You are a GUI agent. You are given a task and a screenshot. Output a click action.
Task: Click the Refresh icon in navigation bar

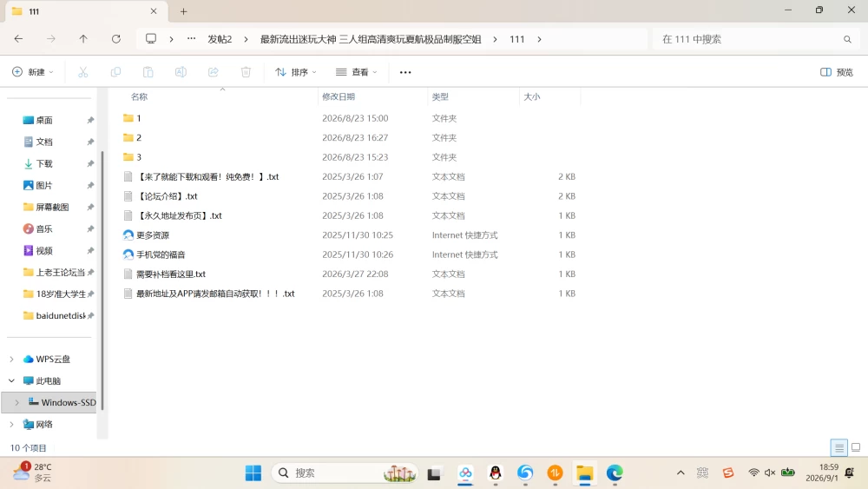tap(115, 39)
